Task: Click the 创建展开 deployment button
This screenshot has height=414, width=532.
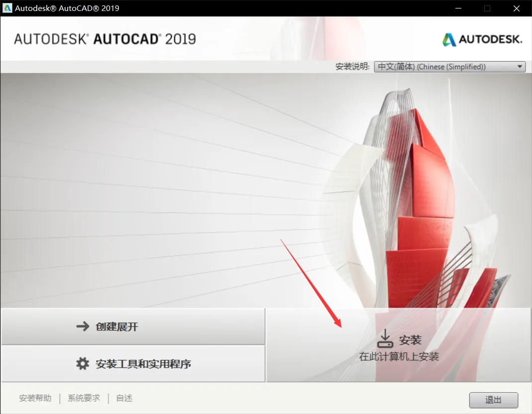Action: click(133, 326)
